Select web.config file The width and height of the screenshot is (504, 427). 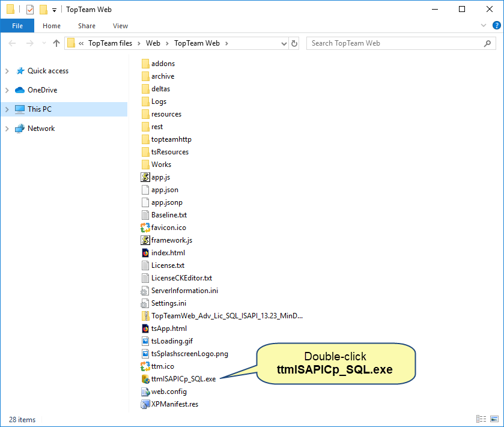[x=164, y=391]
